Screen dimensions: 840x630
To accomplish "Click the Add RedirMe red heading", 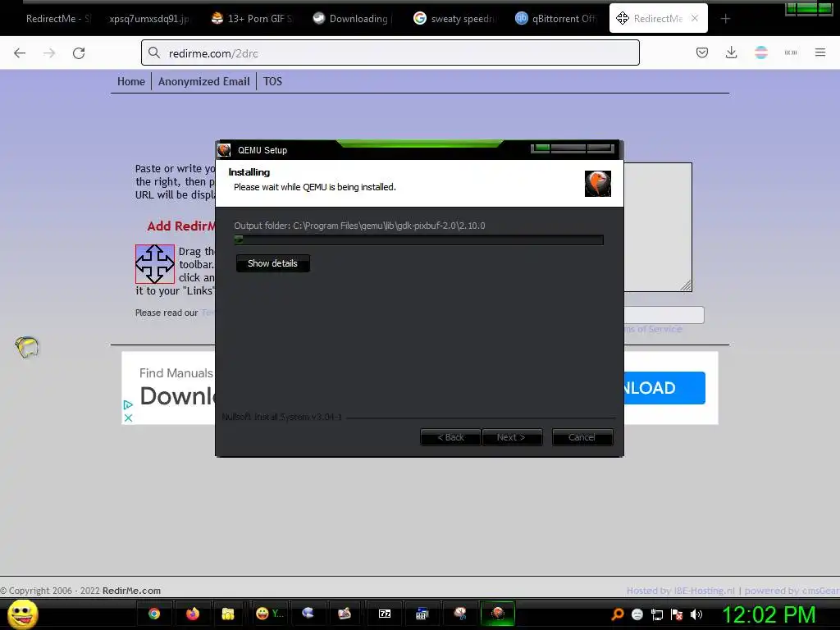I will coord(181,226).
